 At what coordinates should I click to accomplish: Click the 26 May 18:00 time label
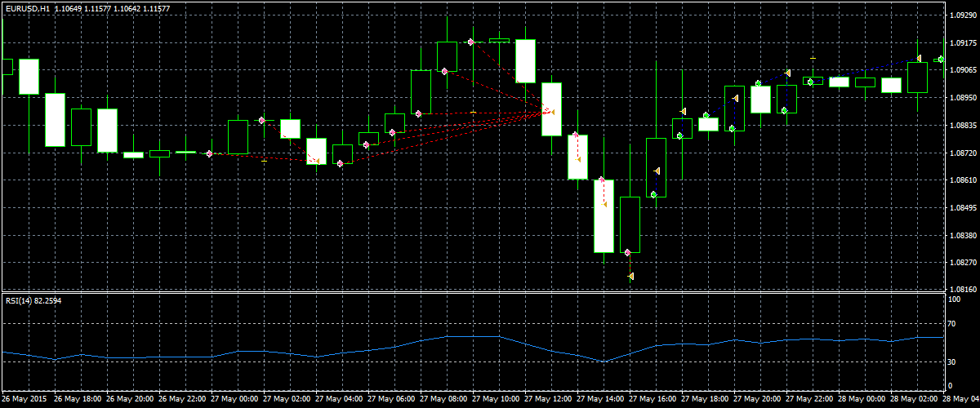pyautogui.click(x=79, y=400)
